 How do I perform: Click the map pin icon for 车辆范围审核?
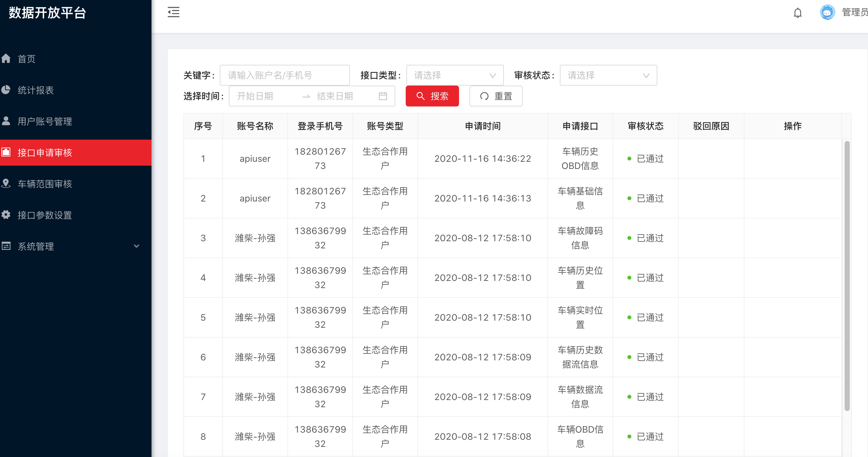(6, 184)
